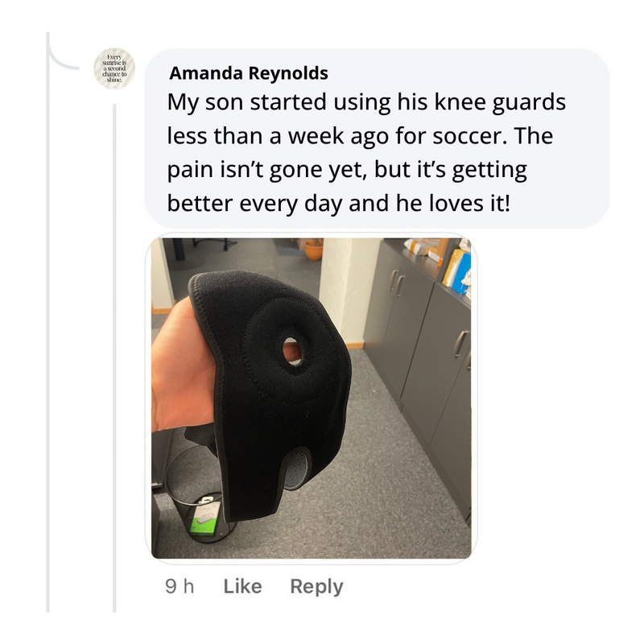644x644 pixels.
Task: Open Amanda Reynolds' round profile picture
Action: point(114,68)
